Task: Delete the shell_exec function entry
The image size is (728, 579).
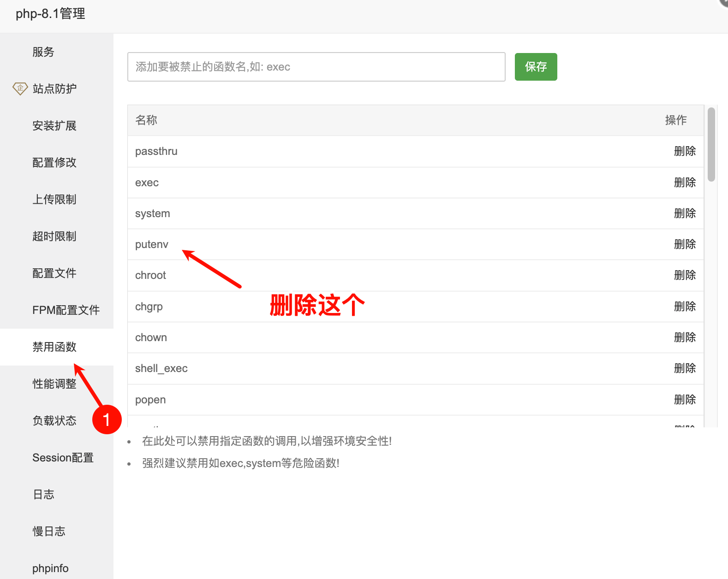Action: coord(685,368)
